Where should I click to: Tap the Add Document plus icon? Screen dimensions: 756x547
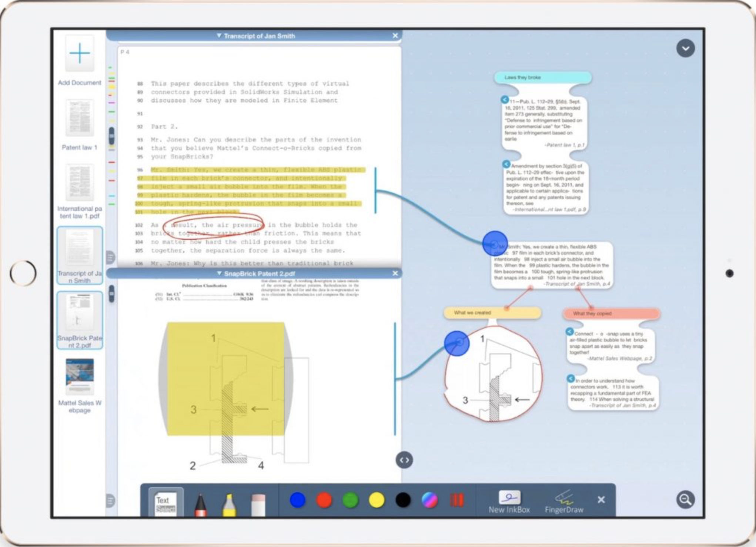[80, 53]
